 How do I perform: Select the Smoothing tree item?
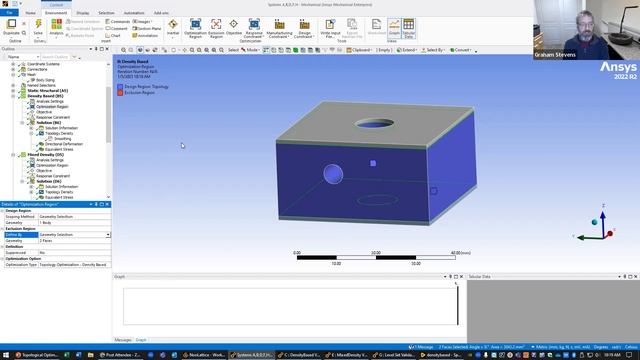pyautogui.click(x=62, y=139)
